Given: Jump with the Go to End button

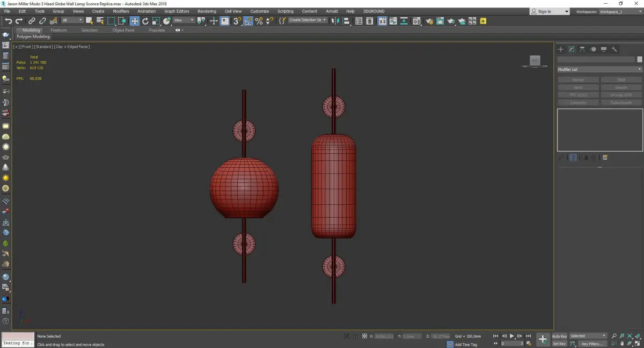Looking at the screenshot, I should [529, 336].
